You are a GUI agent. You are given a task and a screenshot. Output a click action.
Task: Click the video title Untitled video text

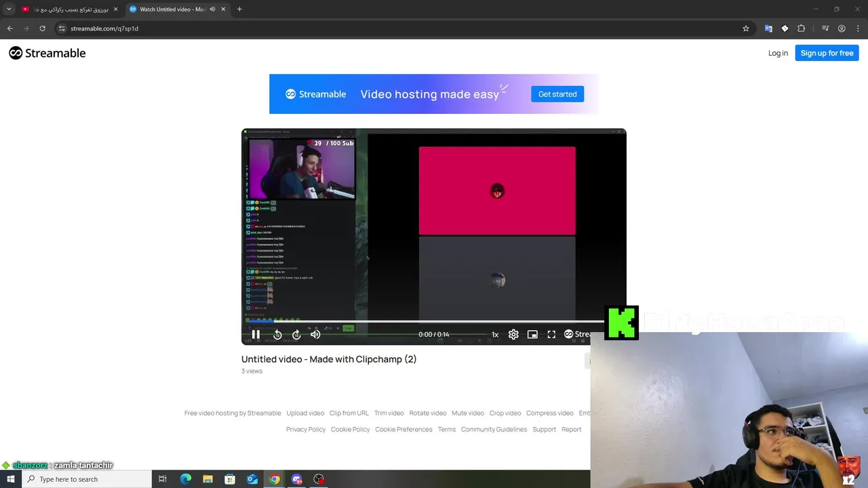pyautogui.click(x=329, y=359)
